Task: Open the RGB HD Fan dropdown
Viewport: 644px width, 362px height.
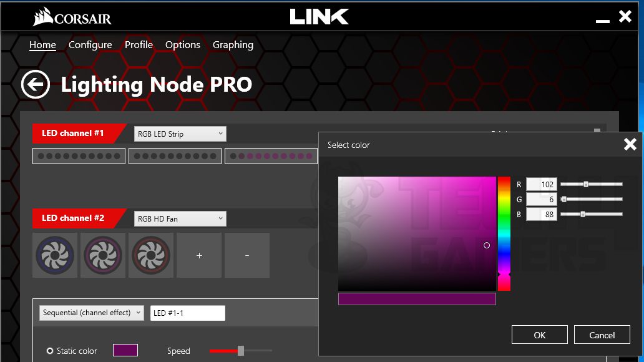Action: [x=180, y=218]
